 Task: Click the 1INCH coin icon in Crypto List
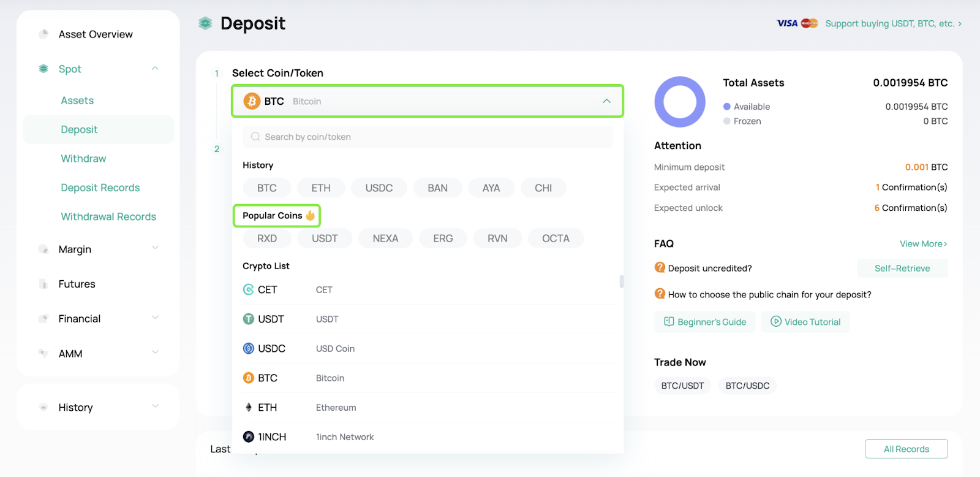[248, 437]
